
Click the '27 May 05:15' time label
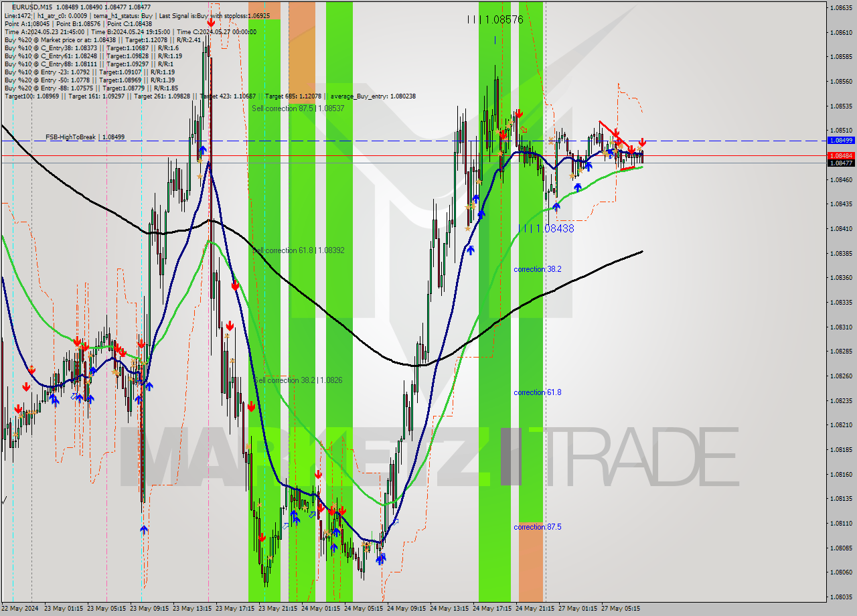pyautogui.click(x=620, y=609)
